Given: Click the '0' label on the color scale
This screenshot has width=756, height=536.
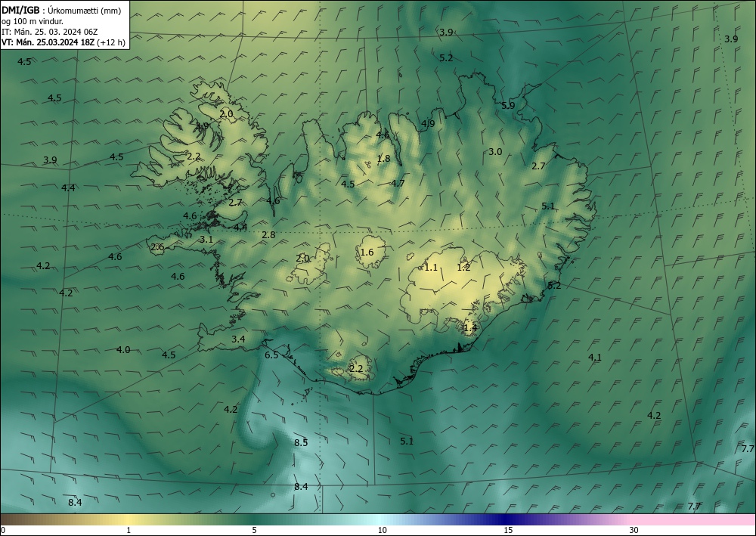Looking at the screenshot, I should point(3,530).
